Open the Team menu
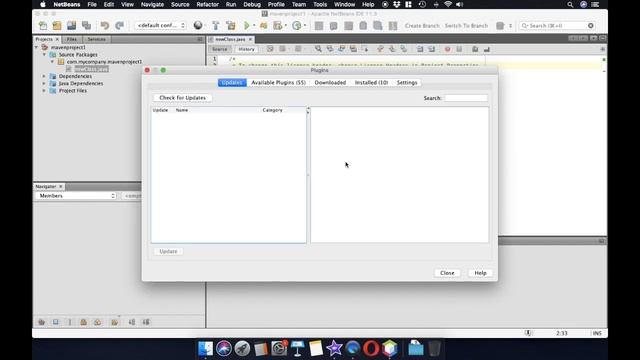640x360 pixels. [299, 4]
